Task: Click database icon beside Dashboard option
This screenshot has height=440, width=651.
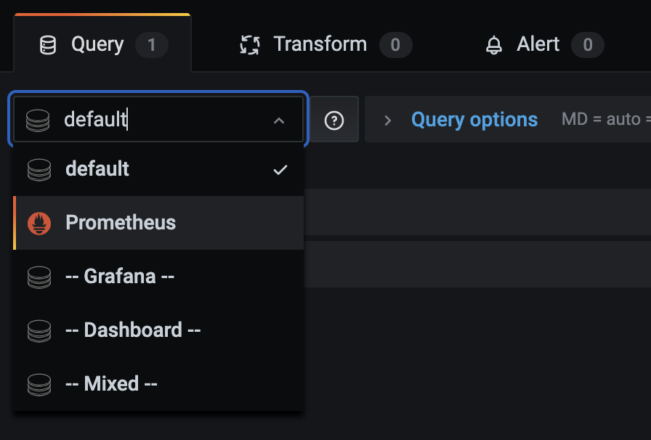Action: click(39, 330)
